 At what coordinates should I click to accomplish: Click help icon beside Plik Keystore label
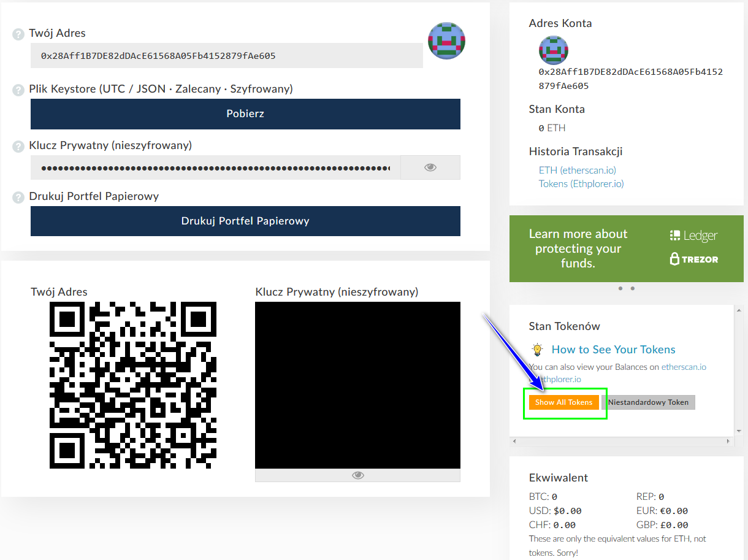pyautogui.click(x=18, y=90)
